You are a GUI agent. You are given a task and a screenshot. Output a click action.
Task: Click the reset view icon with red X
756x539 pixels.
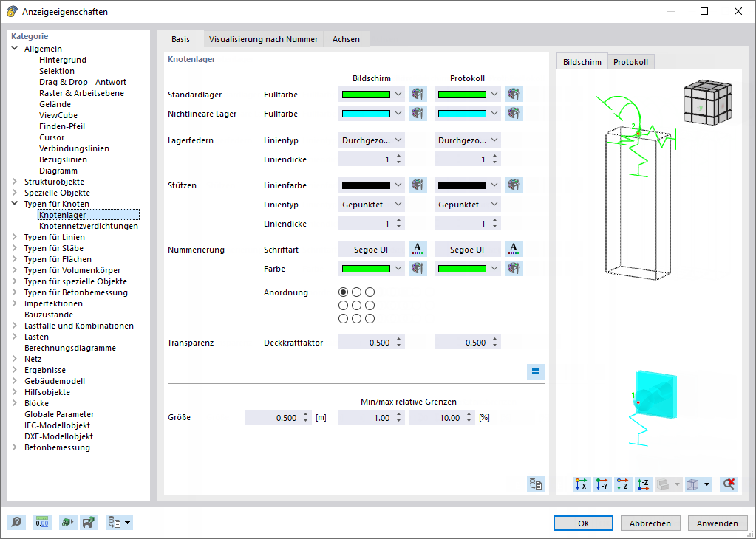click(729, 484)
